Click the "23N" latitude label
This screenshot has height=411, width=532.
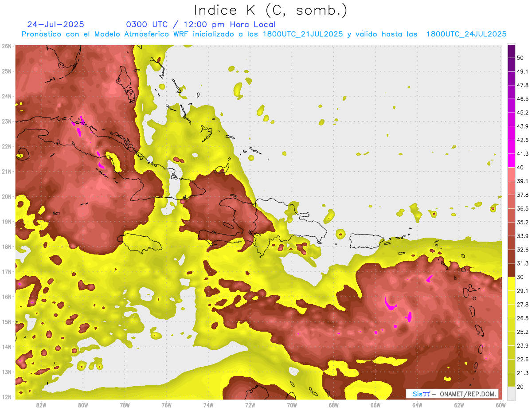(x=7, y=121)
